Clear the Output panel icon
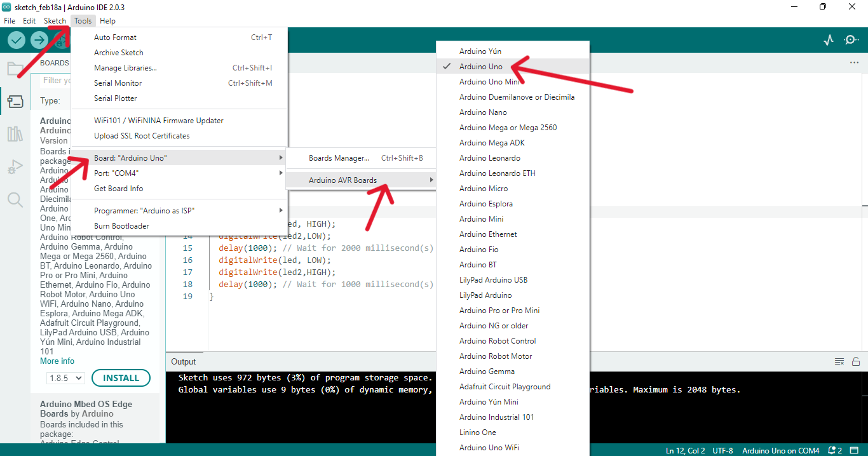The height and width of the screenshot is (456, 868). pos(839,361)
